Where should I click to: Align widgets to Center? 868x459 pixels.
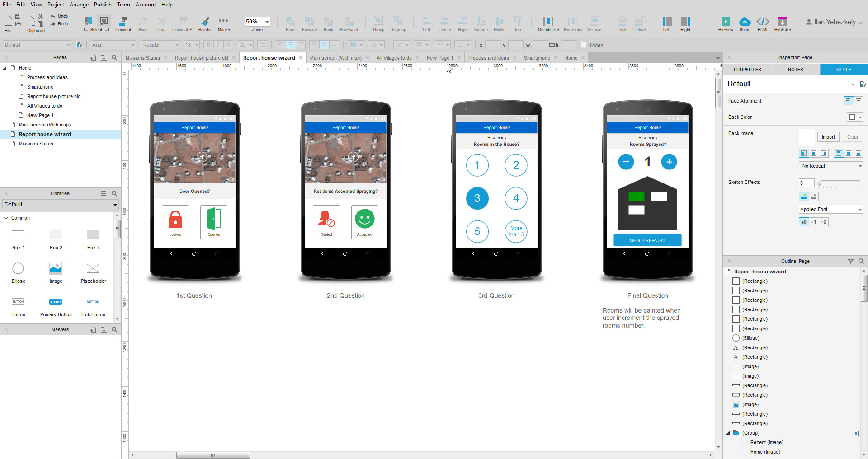point(445,24)
